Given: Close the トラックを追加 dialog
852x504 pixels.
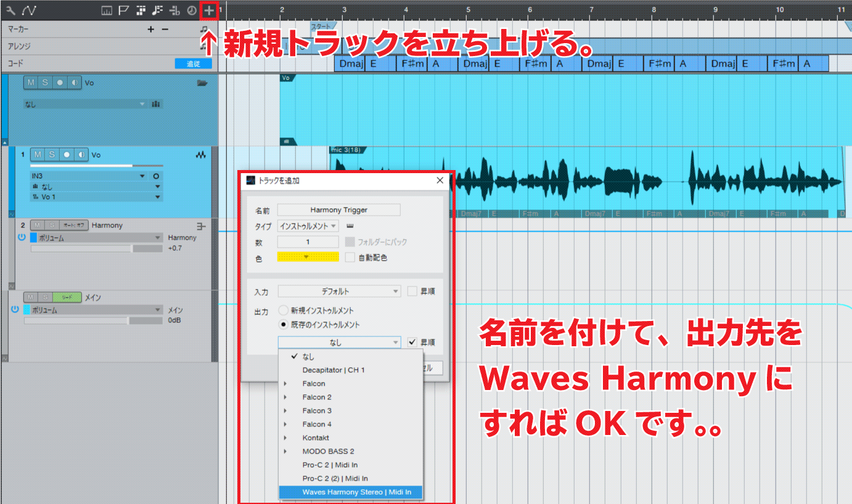Looking at the screenshot, I should click(440, 181).
